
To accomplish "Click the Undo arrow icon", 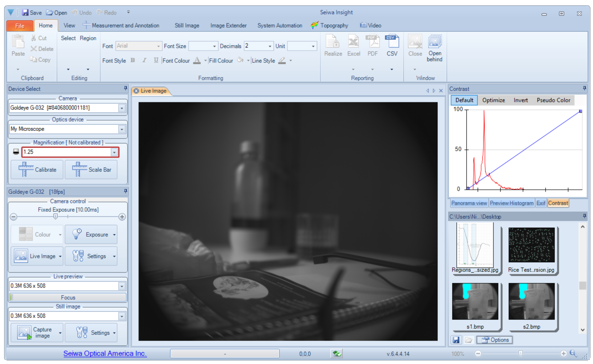I will pos(75,13).
